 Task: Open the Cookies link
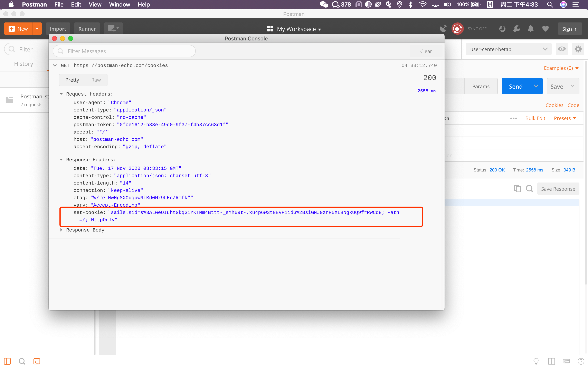pos(554,105)
